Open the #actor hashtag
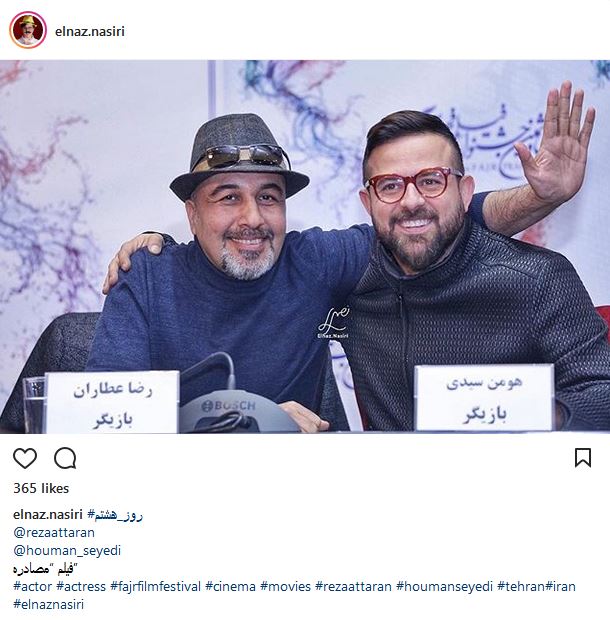This screenshot has height=620, width=610. (32, 586)
